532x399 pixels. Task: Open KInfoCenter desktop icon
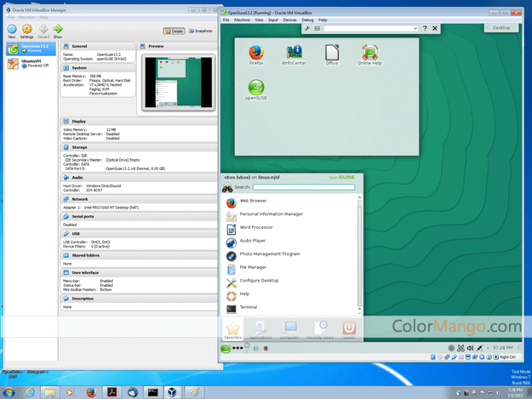point(295,55)
